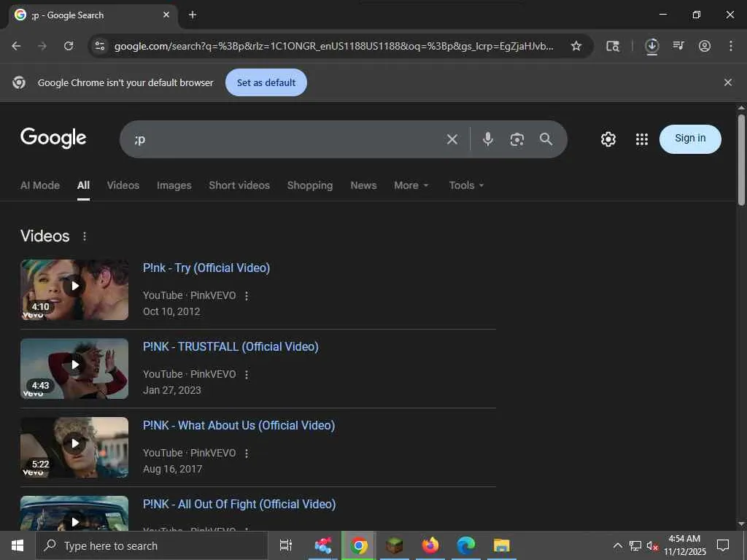Open a new browser tab
Image resolution: width=747 pixels, height=560 pixels.
(x=193, y=15)
